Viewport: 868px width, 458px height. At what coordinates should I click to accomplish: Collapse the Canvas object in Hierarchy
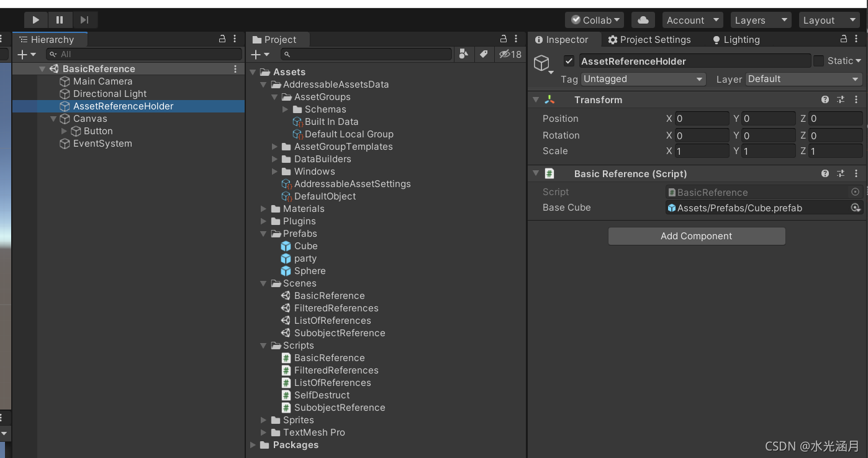click(x=53, y=119)
